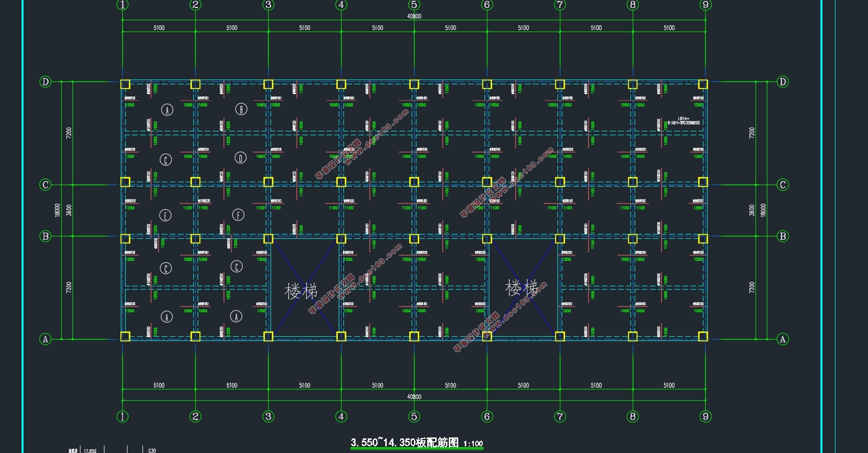Select slab panel marker circle E
This screenshot has width=868, height=453.
[x=165, y=216]
